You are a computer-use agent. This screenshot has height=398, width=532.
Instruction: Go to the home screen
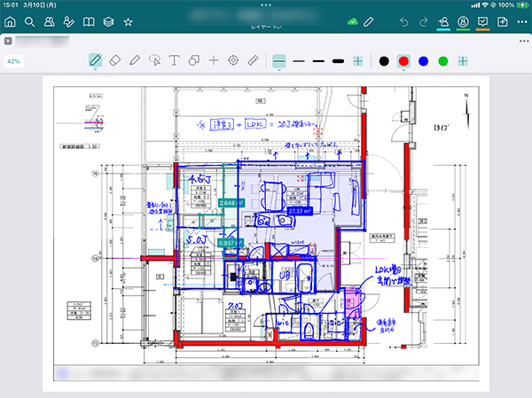10,21
